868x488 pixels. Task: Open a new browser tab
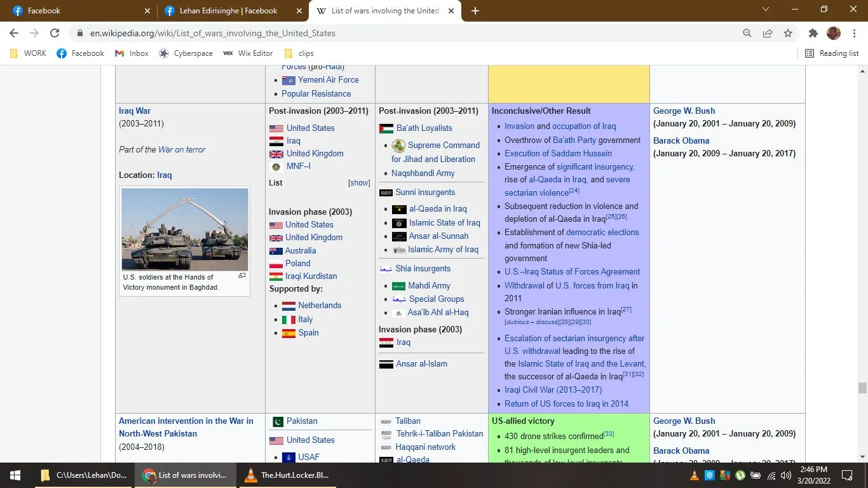click(x=475, y=11)
